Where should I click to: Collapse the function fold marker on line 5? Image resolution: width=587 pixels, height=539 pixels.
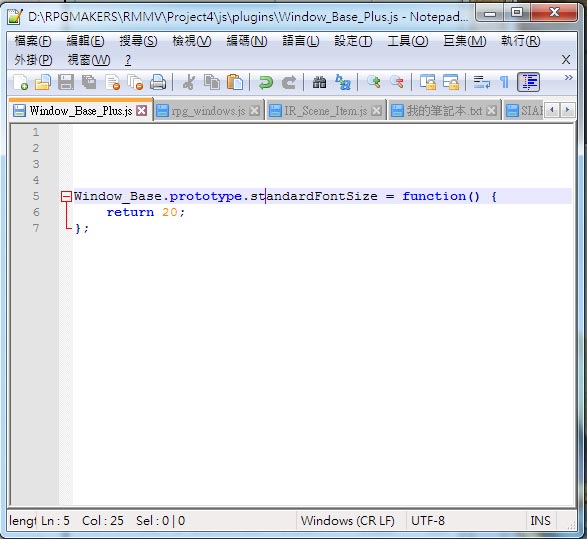click(66, 197)
